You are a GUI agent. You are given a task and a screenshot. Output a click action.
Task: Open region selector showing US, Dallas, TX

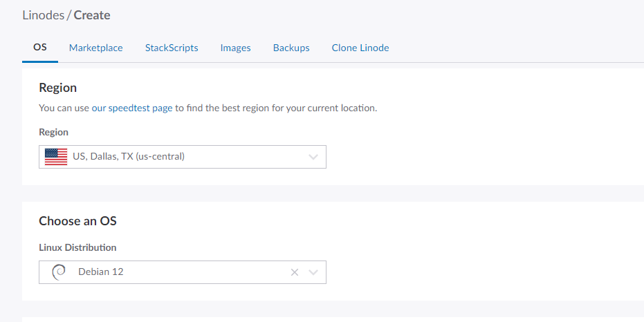(x=173, y=157)
